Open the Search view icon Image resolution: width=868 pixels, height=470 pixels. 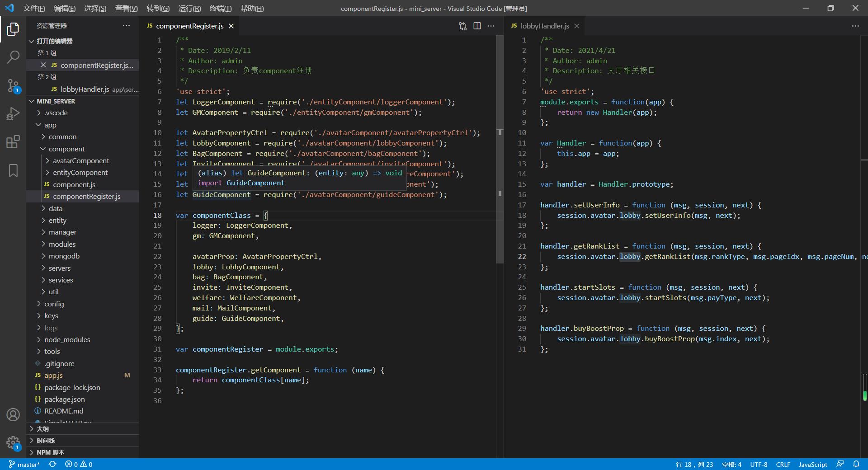pyautogui.click(x=13, y=57)
